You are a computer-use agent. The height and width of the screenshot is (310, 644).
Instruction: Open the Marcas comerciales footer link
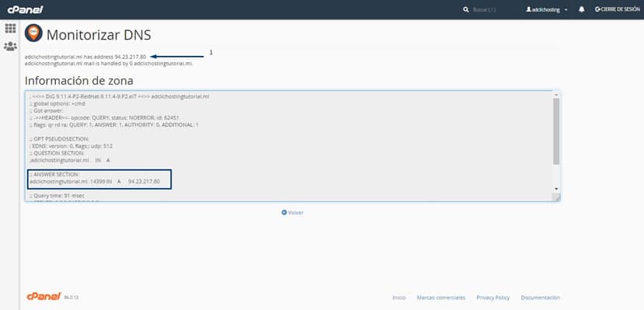coord(441,298)
